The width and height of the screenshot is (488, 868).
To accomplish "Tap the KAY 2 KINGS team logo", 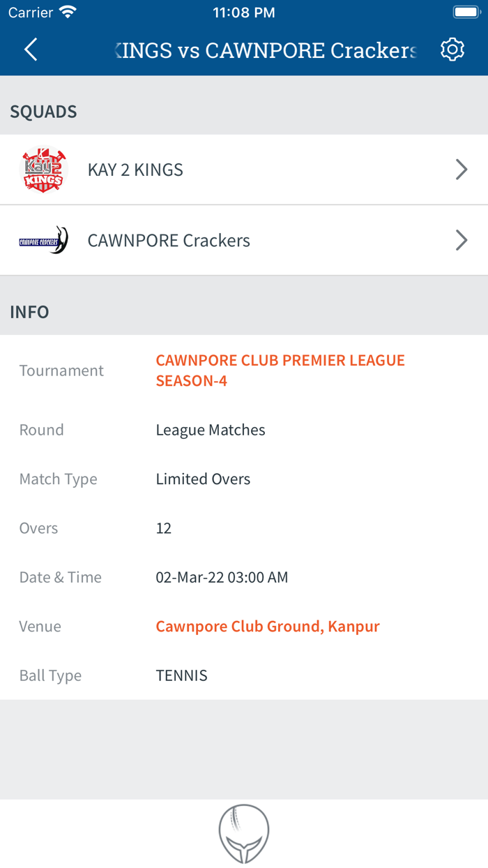I will (43, 169).
